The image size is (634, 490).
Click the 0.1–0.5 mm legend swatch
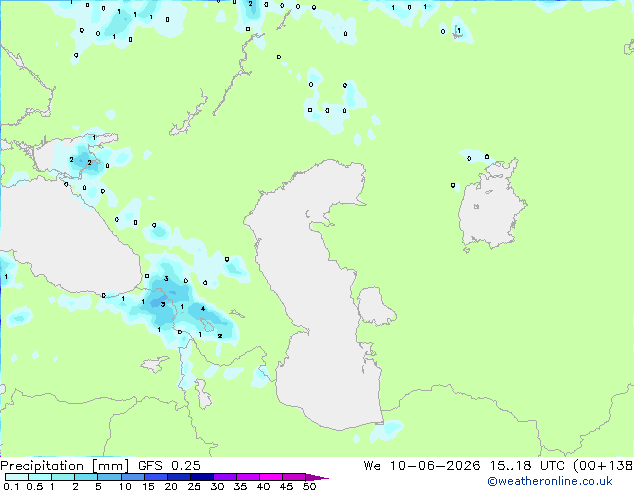click(17, 477)
